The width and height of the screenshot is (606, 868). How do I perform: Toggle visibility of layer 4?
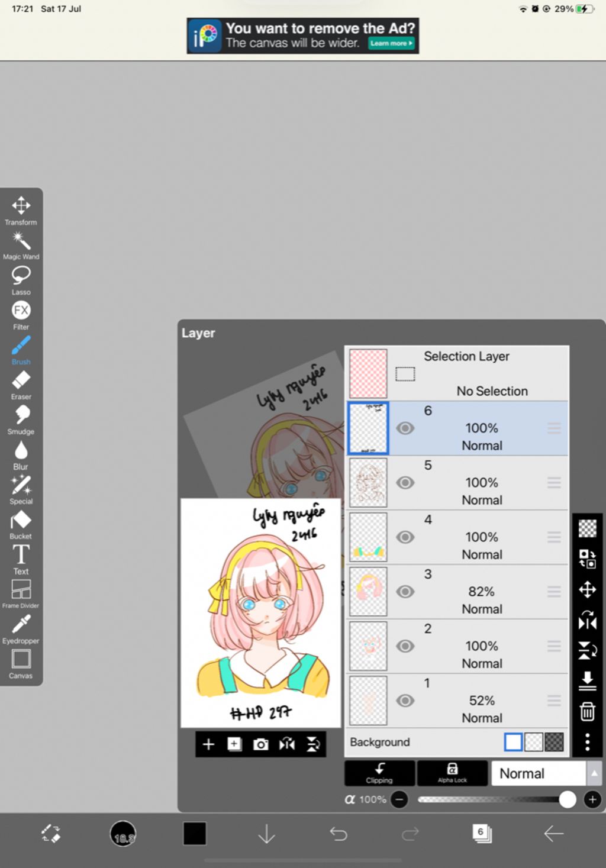405,537
